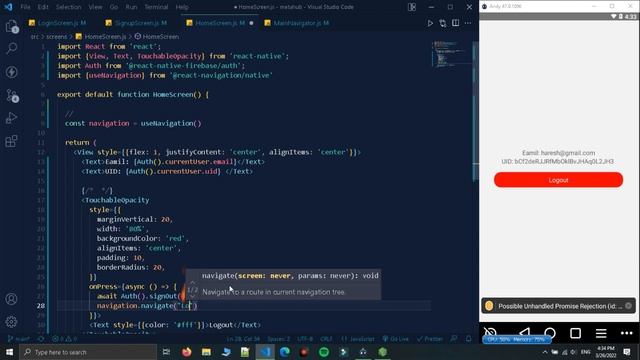Click the Ln 28 cursor position indicator
Screen dimensions: 640x360
pos(243,339)
